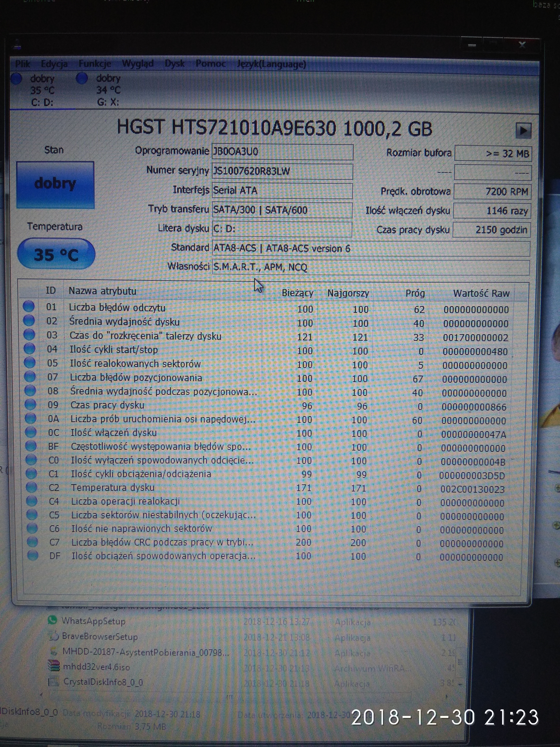Click status dot for attribute BF row
The width and height of the screenshot is (560, 747).
(31, 446)
